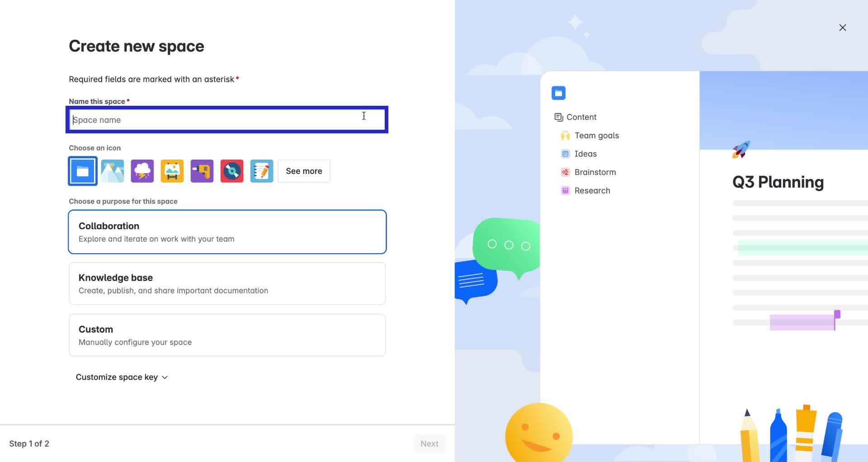Open the Ideas page in the preview
Image resolution: width=868 pixels, height=462 pixels.
click(x=585, y=154)
